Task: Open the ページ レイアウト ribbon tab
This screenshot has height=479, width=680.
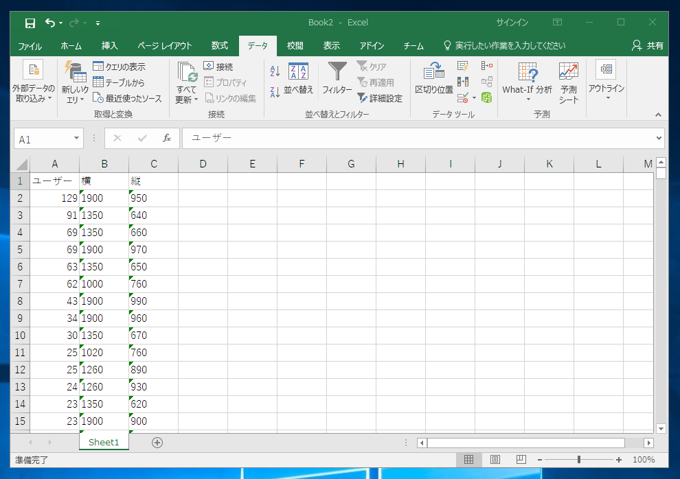Action: tap(164, 46)
